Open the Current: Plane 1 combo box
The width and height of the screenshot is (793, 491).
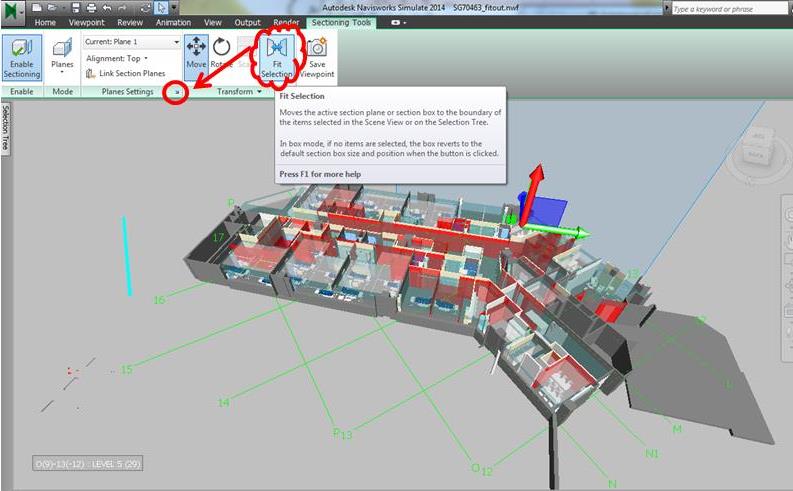[131, 41]
